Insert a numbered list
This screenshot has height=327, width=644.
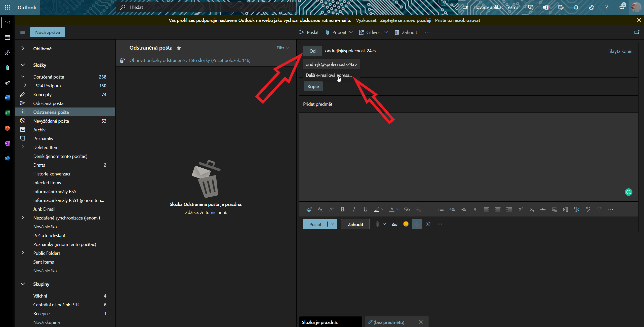pos(441,209)
